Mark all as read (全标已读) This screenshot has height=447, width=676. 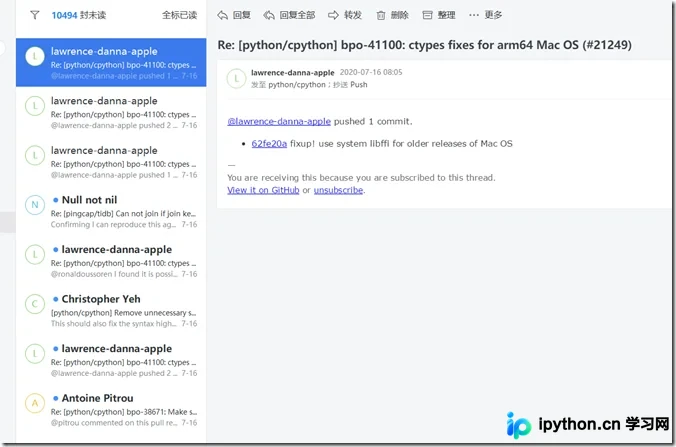point(179,15)
